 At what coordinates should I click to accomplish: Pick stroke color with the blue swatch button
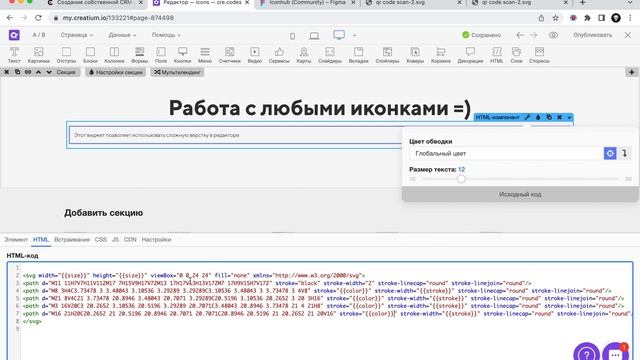point(610,153)
